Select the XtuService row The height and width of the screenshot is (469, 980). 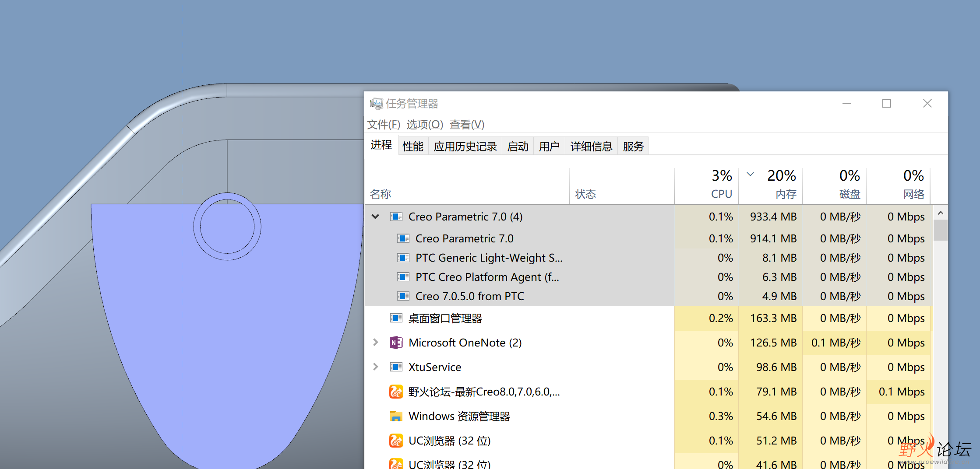coord(649,367)
